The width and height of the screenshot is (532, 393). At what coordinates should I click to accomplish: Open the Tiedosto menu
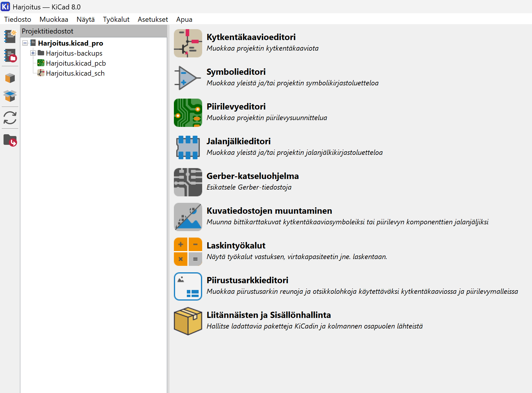[18, 19]
